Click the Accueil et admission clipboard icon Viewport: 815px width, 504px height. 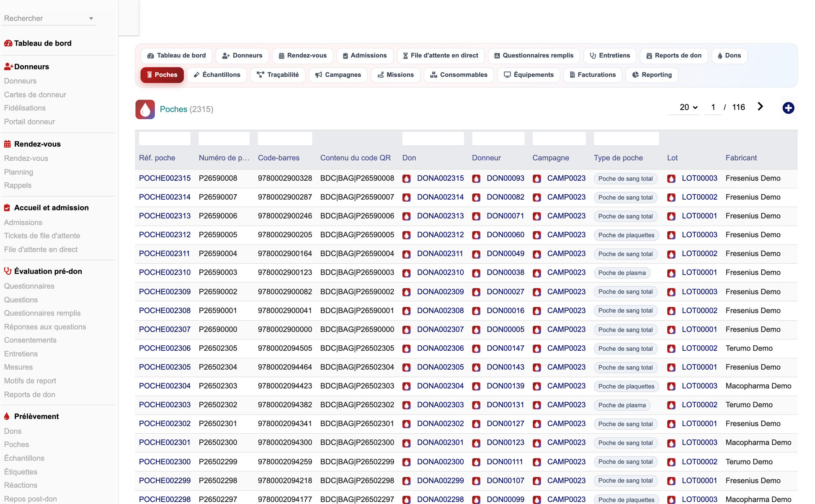point(7,208)
